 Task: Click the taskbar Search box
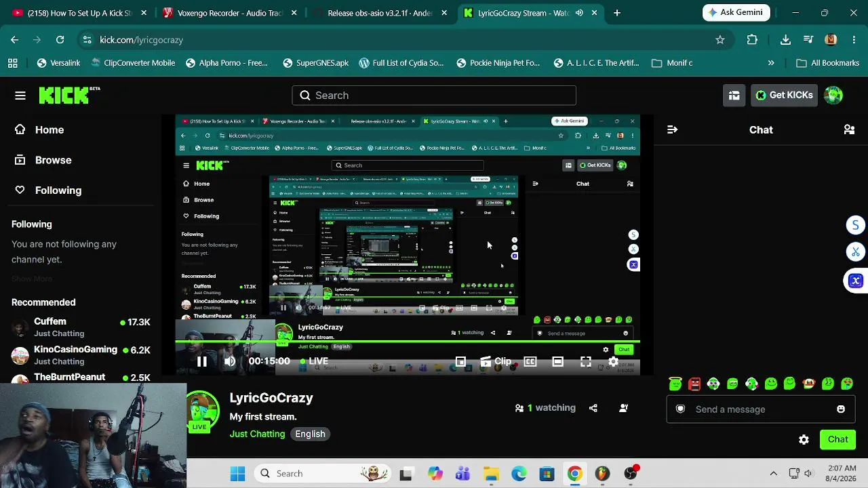click(x=322, y=474)
